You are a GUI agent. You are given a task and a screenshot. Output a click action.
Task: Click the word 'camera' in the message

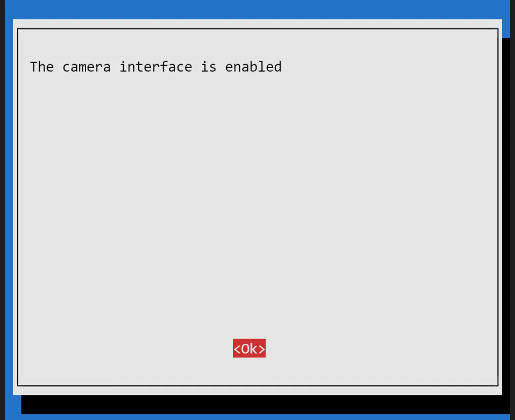(87, 67)
